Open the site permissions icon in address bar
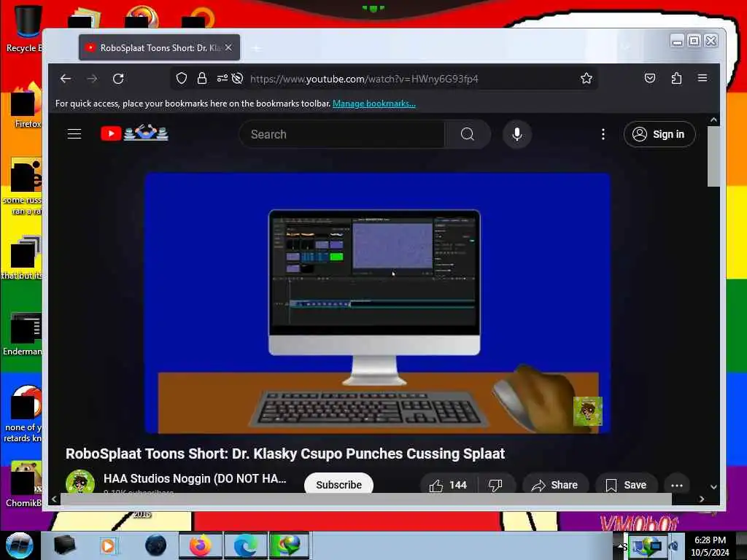 222,79
